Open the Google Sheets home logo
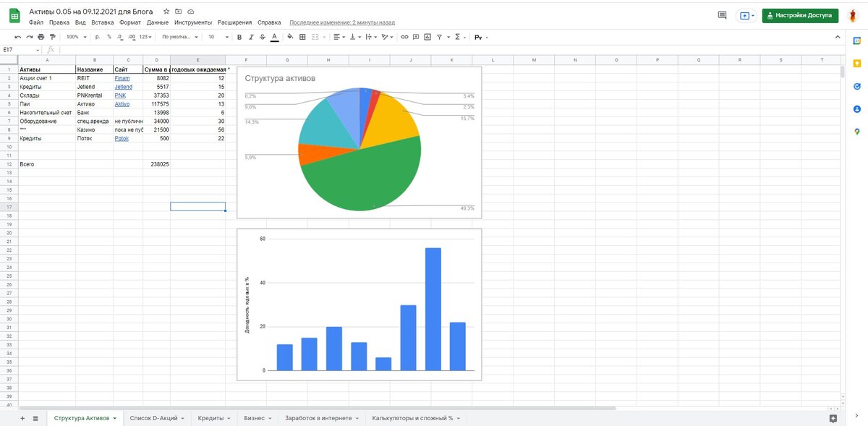This screenshot has width=868, height=426. pos(14,16)
